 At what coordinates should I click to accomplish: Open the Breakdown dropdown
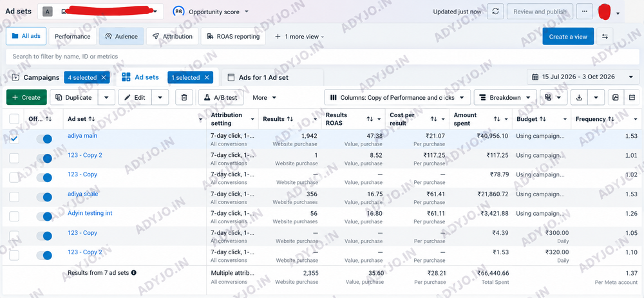[505, 98]
